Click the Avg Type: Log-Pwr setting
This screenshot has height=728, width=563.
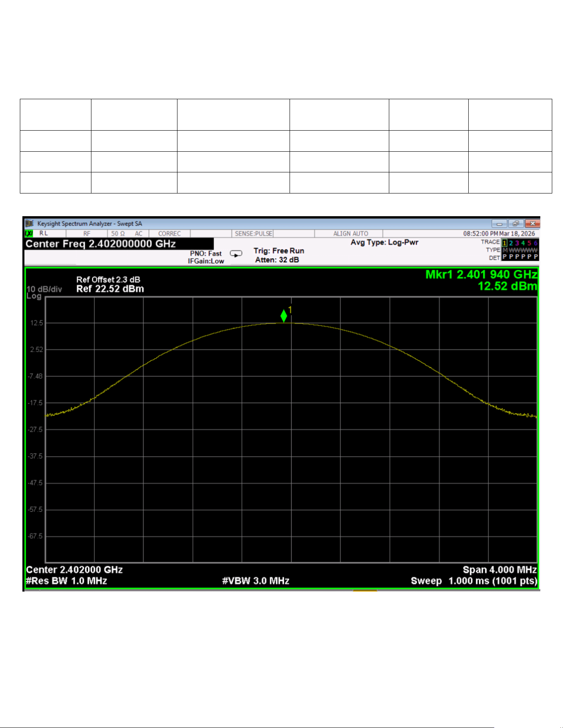(x=385, y=242)
